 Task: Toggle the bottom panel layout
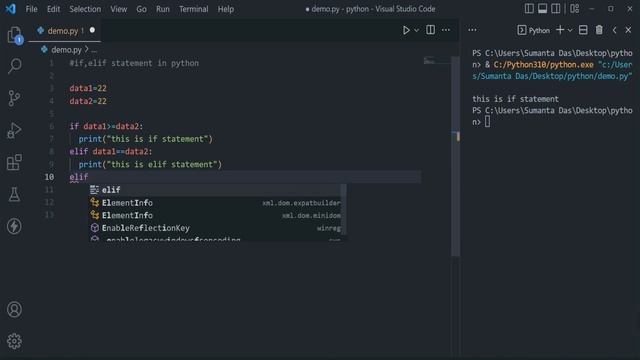click(x=542, y=9)
